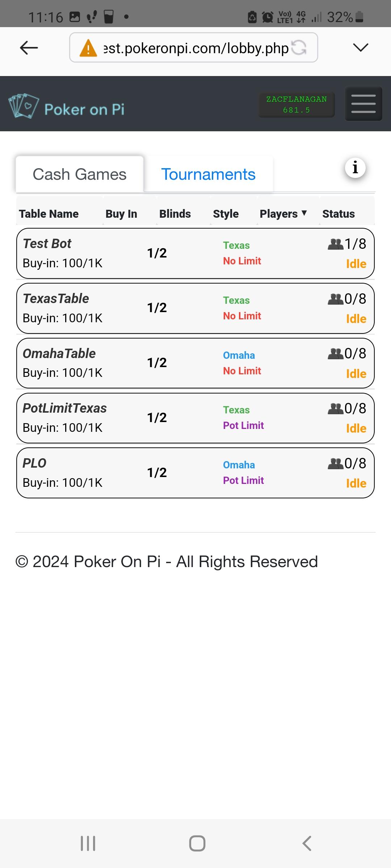Tap Android home button
The image size is (391, 868).
click(197, 843)
